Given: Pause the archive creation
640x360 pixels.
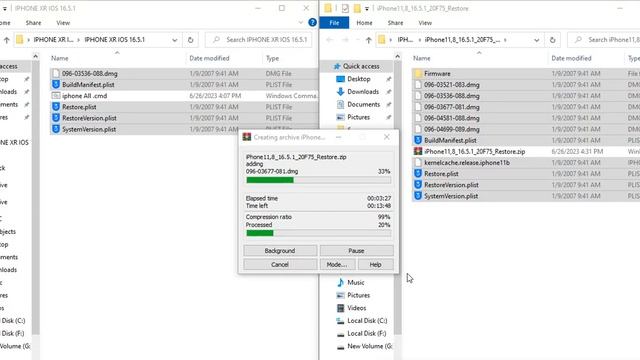Looking at the screenshot, I should [356, 251].
